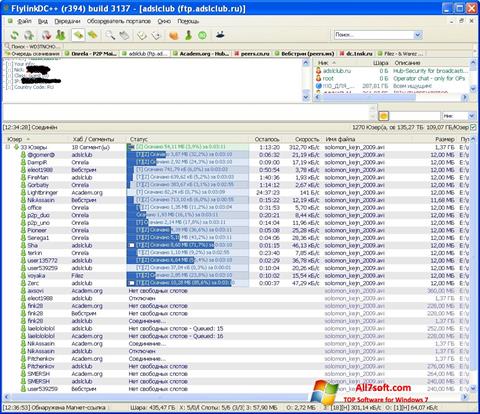Screen dimensions: 480x414
Task: Click the Sha row download progress bar
Action: (188, 245)
